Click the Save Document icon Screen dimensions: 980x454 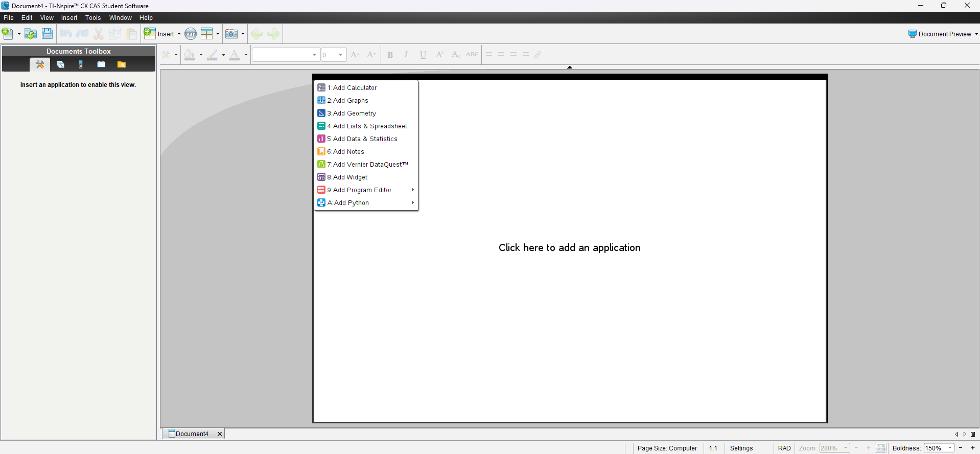[x=47, y=34]
